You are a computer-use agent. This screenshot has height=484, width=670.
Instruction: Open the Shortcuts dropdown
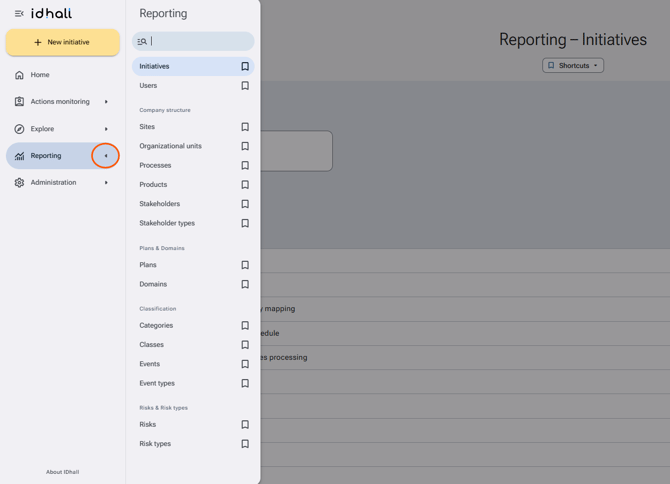tap(573, 65)
